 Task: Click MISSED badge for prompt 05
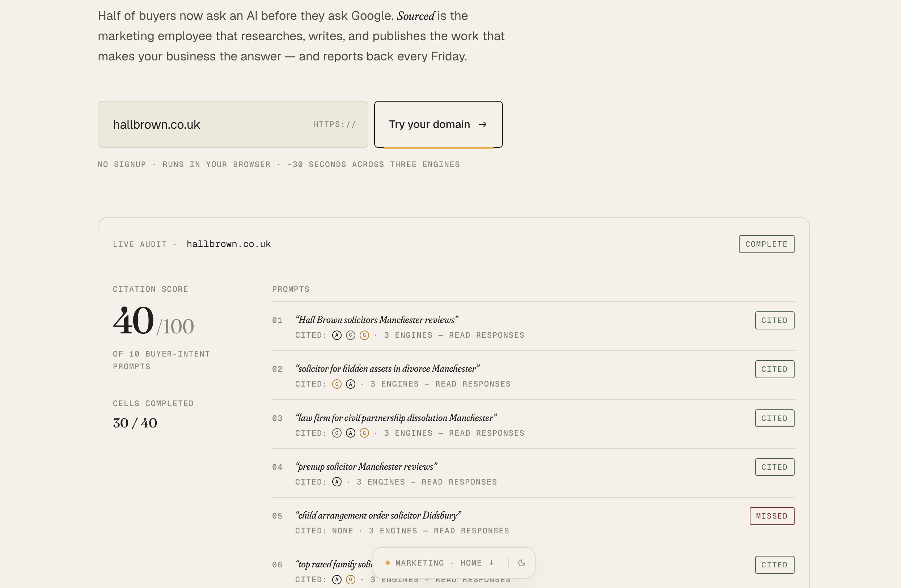(772, 516)
